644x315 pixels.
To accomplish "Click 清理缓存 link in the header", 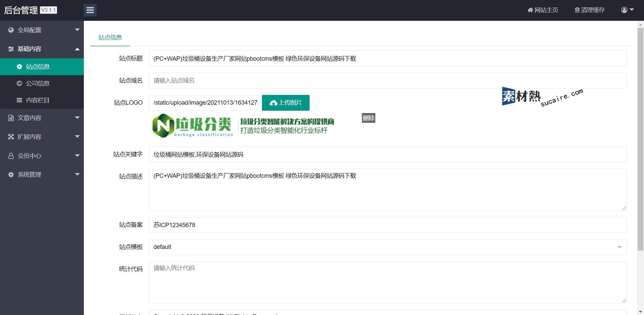I will [x=590, y=10].
